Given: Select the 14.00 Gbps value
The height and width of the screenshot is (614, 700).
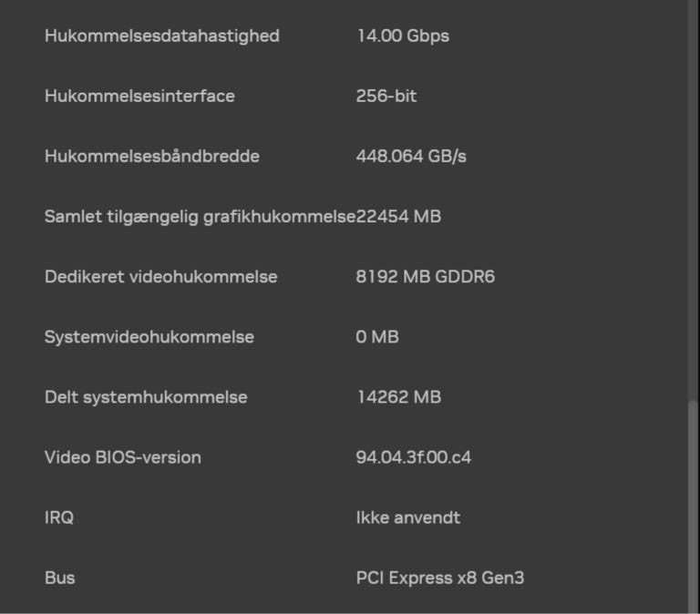Looking at the screenshot, I should pyautogui.click(x=402, y=36).
